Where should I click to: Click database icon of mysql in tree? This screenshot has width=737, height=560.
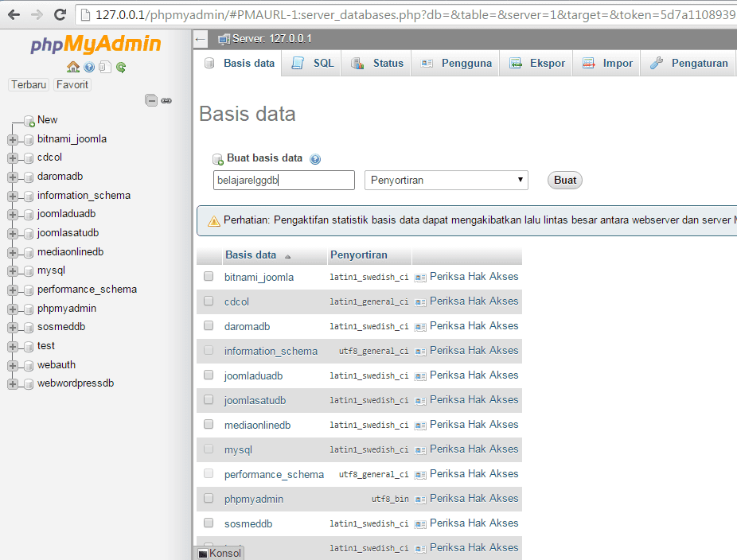(x=29, y=271)
